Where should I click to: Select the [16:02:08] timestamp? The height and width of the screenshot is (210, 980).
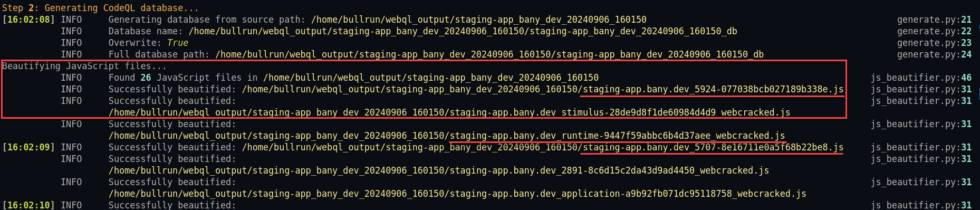(28, 20)
